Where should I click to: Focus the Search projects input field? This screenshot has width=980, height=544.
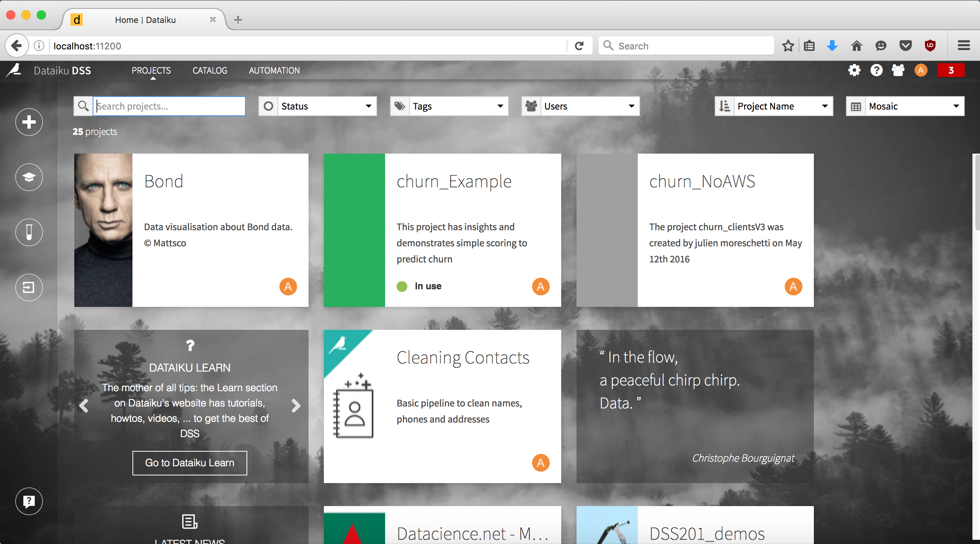(169, 106)
